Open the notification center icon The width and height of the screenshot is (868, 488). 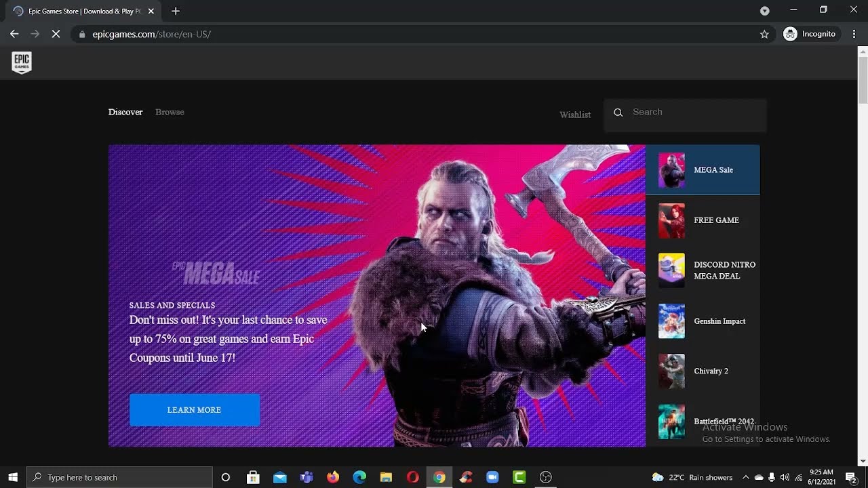pos(851,477)
